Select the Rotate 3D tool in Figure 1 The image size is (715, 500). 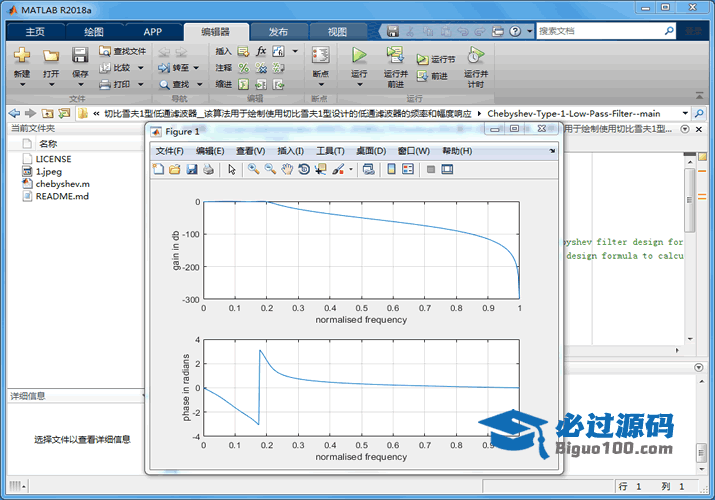304,170
